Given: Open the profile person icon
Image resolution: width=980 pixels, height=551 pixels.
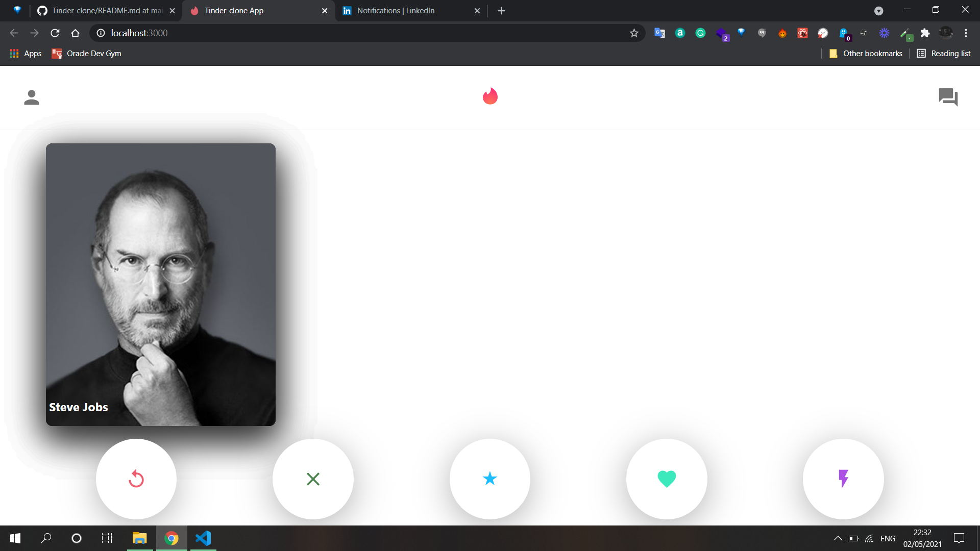Looking at the screenshot, I should point(32,97).
